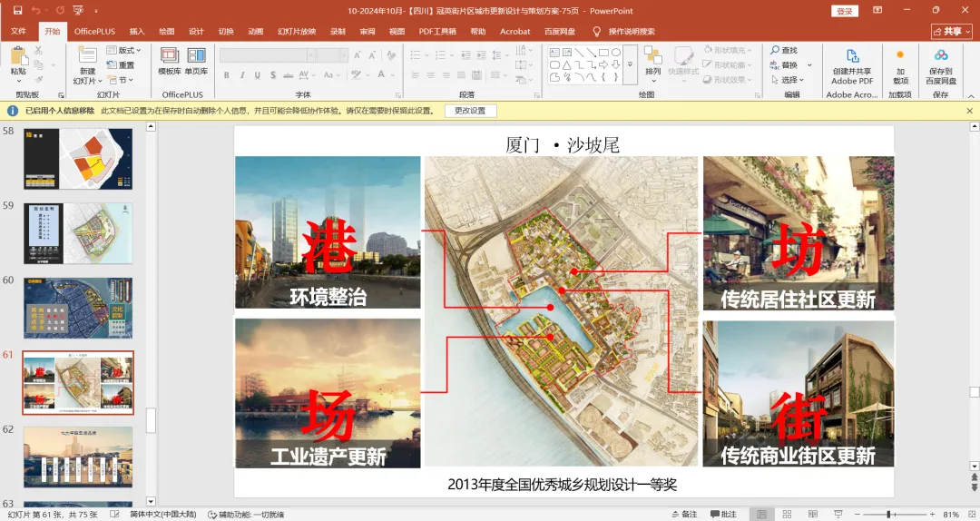980x521 pixels.
Task: Toggle underline formatting
Action: pos(257,75)
